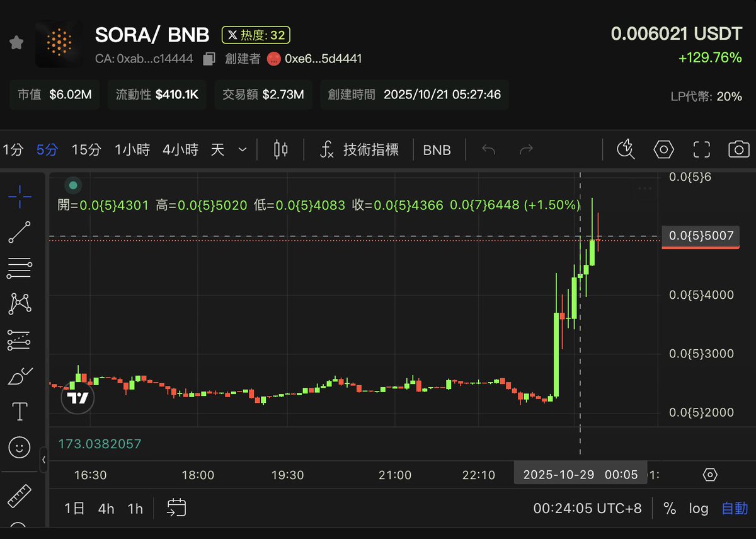Select the ruler measure tool
756x539 pixels.
pyautogui.click(x=20, y=497)
